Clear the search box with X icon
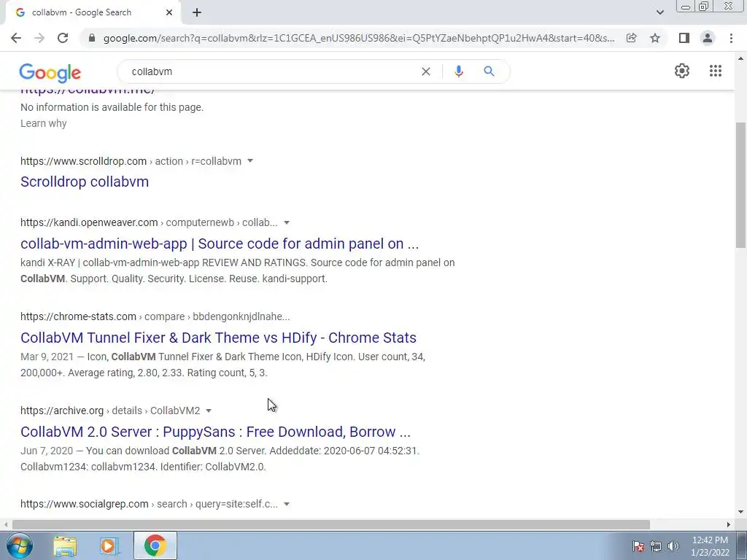The height and width of the screenshot is (560, 747). [426, 71]
